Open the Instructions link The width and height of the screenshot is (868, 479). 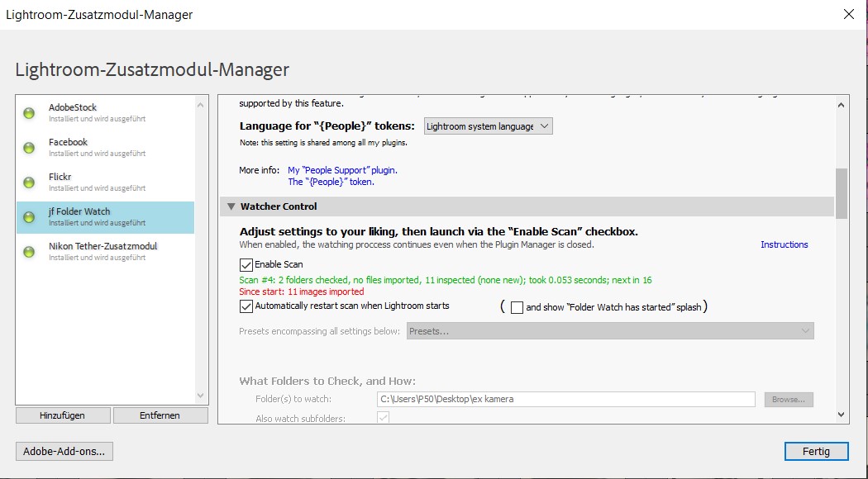784,244
